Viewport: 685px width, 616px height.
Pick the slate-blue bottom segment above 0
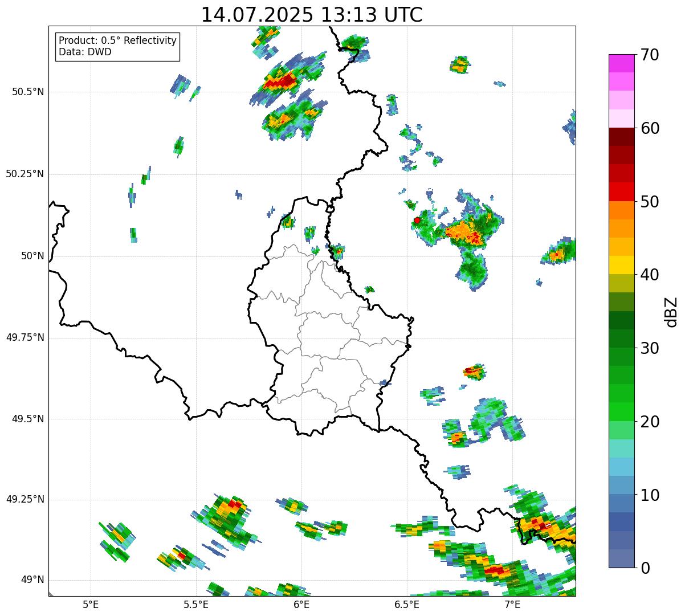[x=621, y=558]
